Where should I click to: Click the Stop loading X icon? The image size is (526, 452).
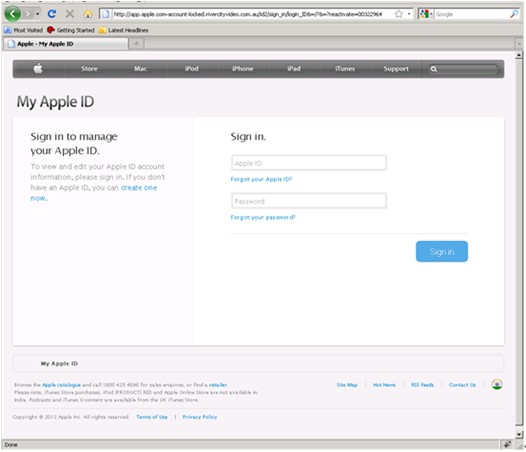tap(70, 14)
